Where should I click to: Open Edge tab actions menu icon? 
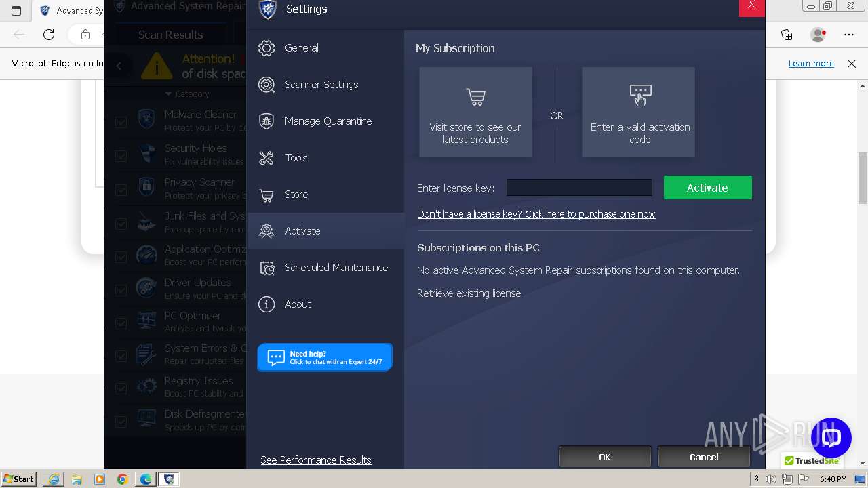pyautogui.click(x=16, y=11)
